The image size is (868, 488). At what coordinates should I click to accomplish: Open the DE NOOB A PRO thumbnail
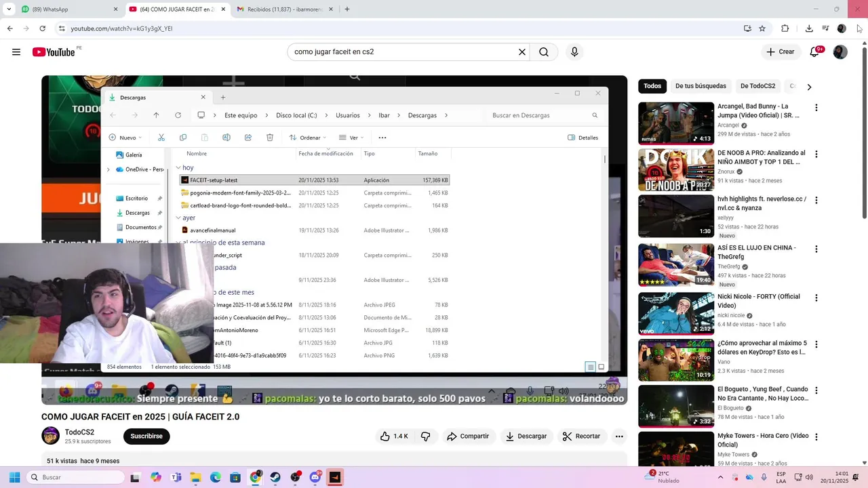point(676,170)
